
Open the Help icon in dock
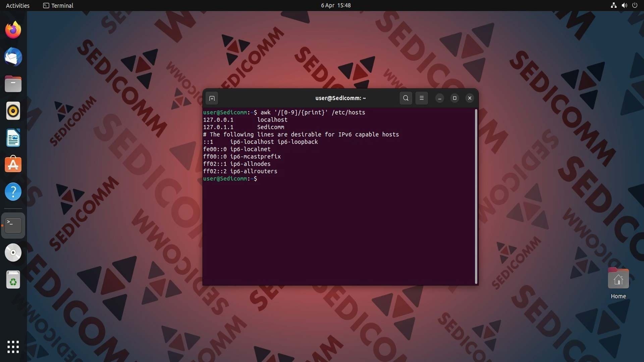[13, 192]
